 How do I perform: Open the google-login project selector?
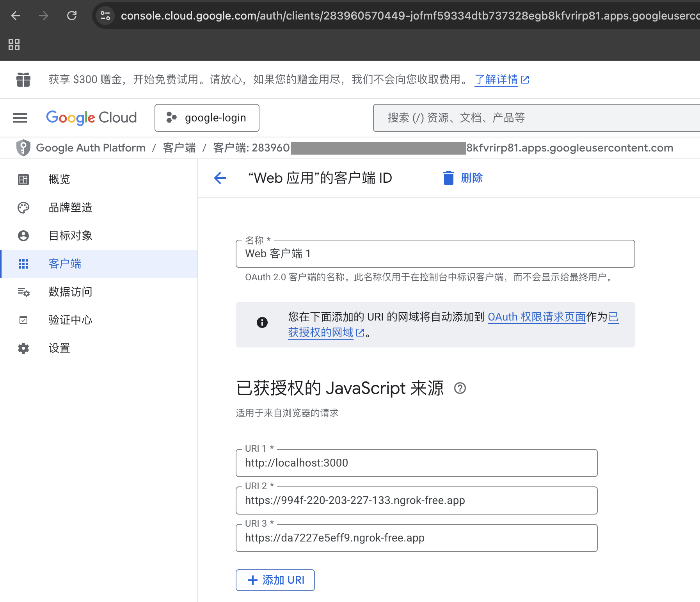[x=207, y=118]
